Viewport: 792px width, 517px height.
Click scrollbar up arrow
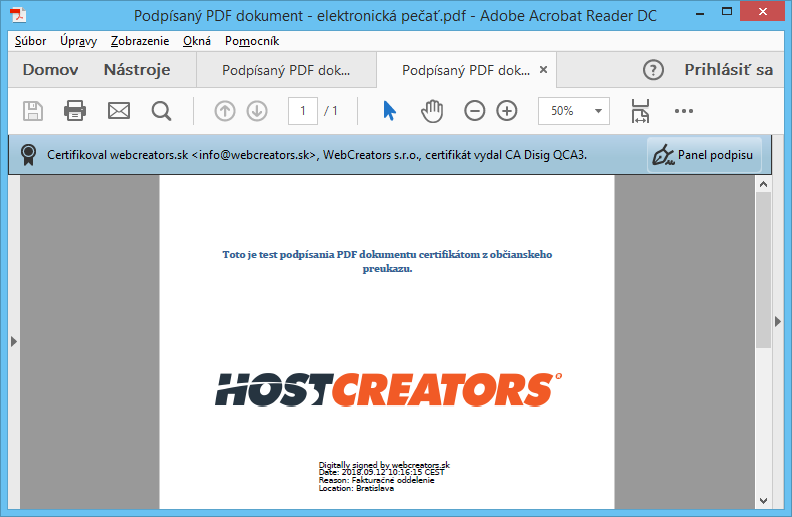pyautogui.click(x=763, y=184)
